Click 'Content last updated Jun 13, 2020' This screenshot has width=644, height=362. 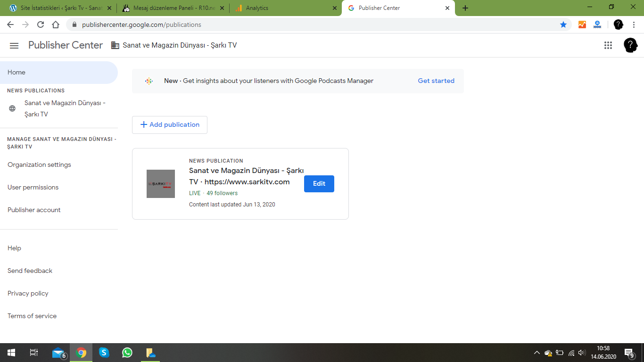pyautogui.click(x=232, y=205)
